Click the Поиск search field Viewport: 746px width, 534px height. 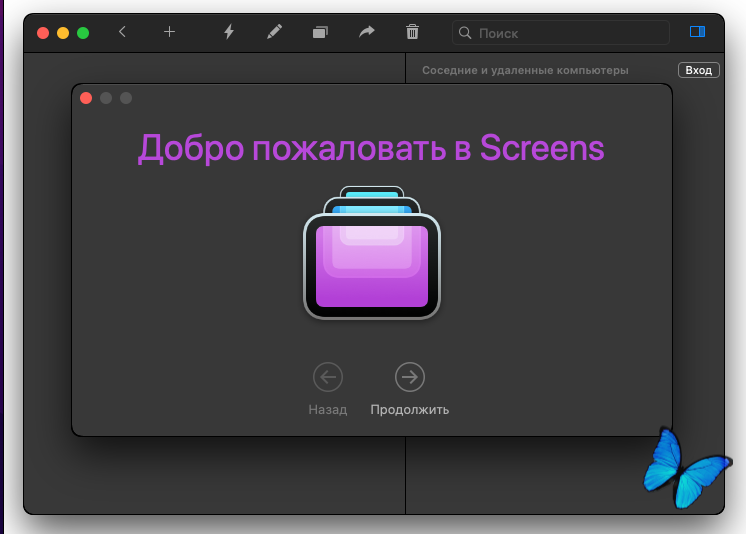[x=561, y=33]
